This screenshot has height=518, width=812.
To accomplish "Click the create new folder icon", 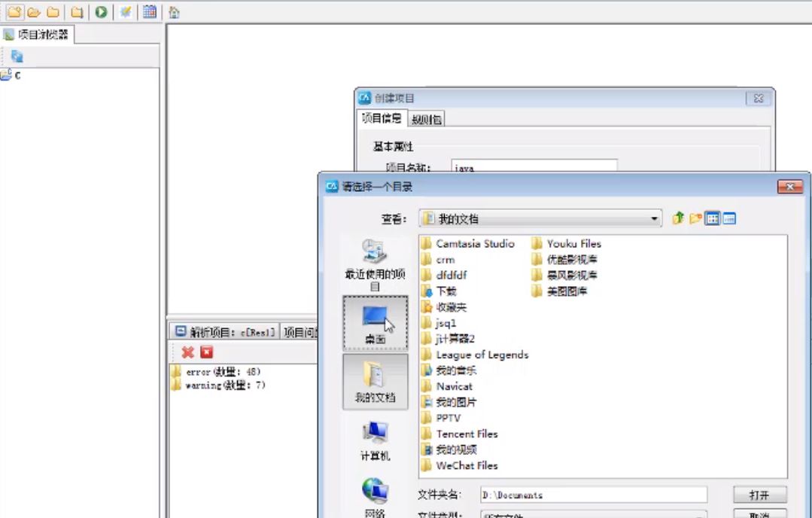I will tap(695, 218).
